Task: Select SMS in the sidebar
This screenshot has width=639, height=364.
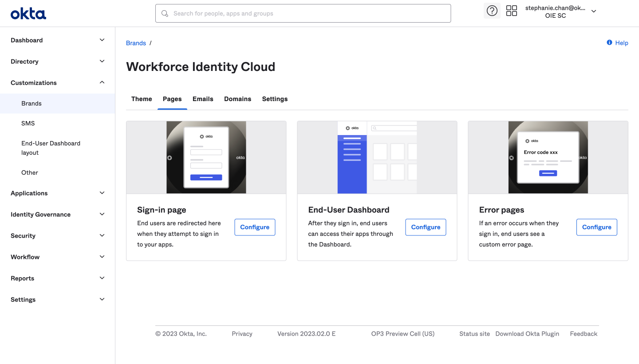Action: tap(58, 123)
